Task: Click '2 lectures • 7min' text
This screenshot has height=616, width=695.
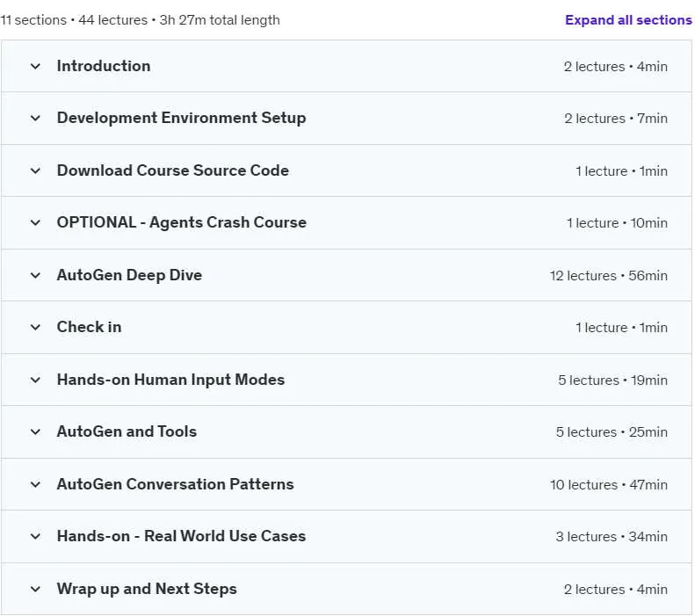Action: 616,119
